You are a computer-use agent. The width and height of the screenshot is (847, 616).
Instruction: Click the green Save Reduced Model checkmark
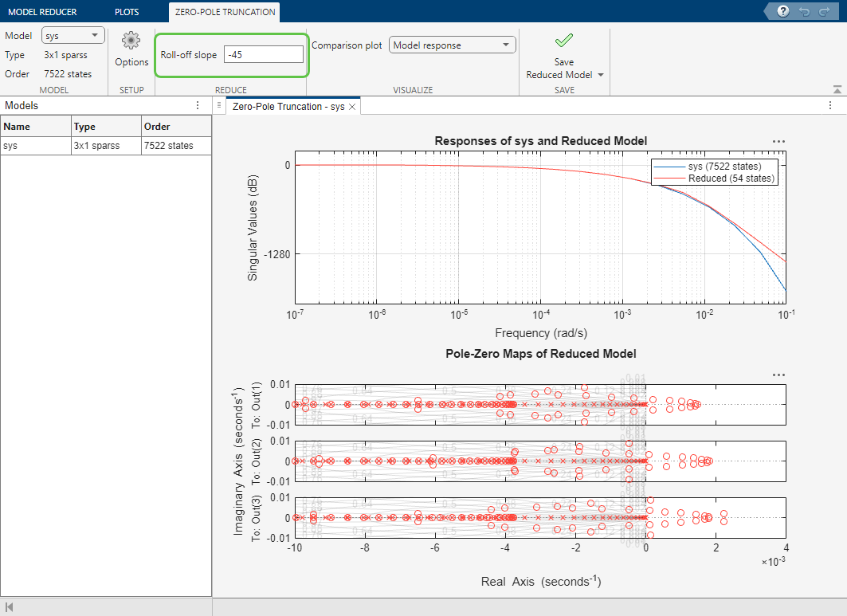(564, 41)
